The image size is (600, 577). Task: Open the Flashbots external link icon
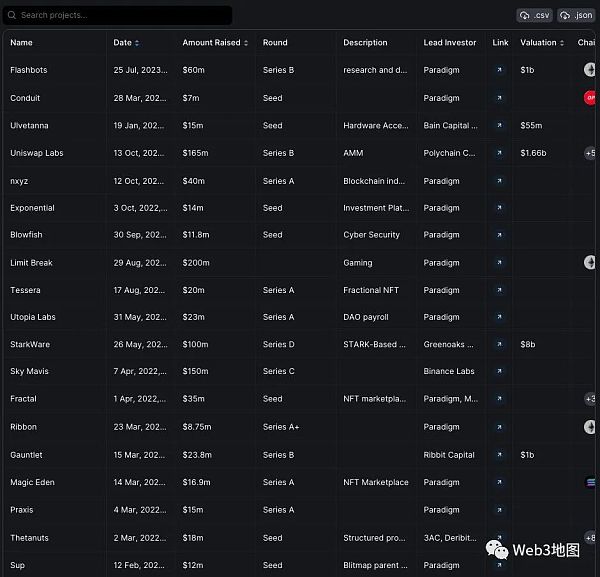[x=500, y=70]
